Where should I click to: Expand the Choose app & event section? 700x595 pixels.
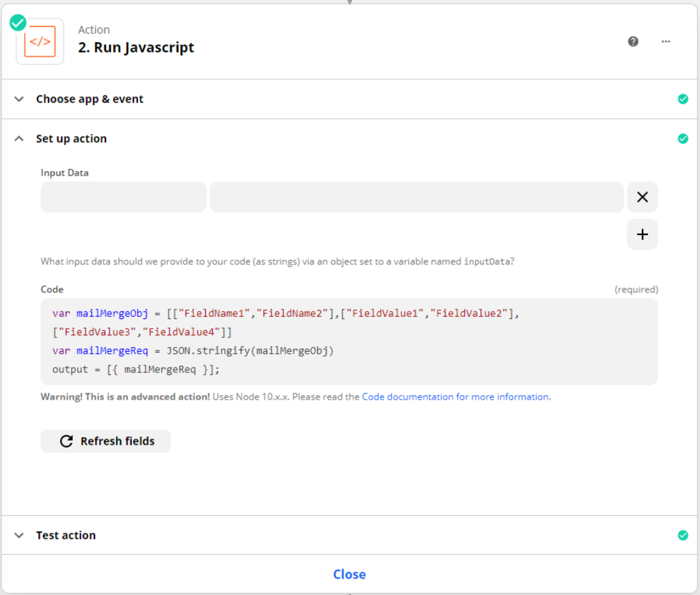coord(90,99)
